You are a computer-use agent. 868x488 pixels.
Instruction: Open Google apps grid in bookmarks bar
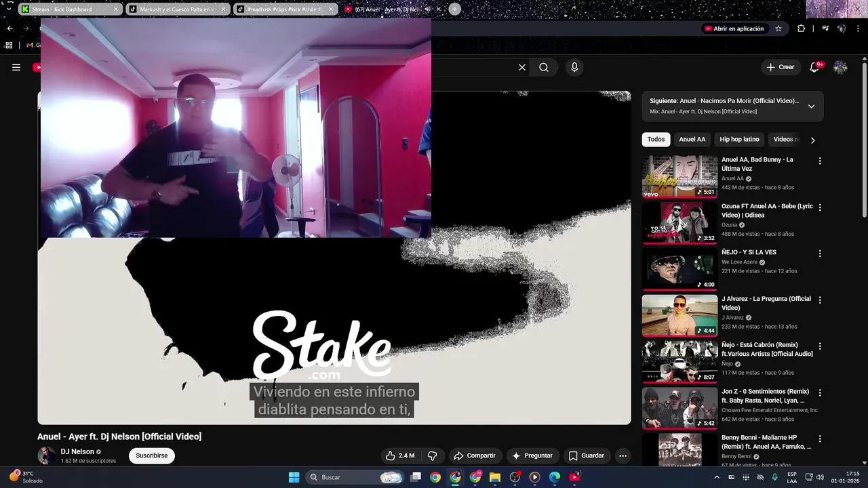(9, 45)
